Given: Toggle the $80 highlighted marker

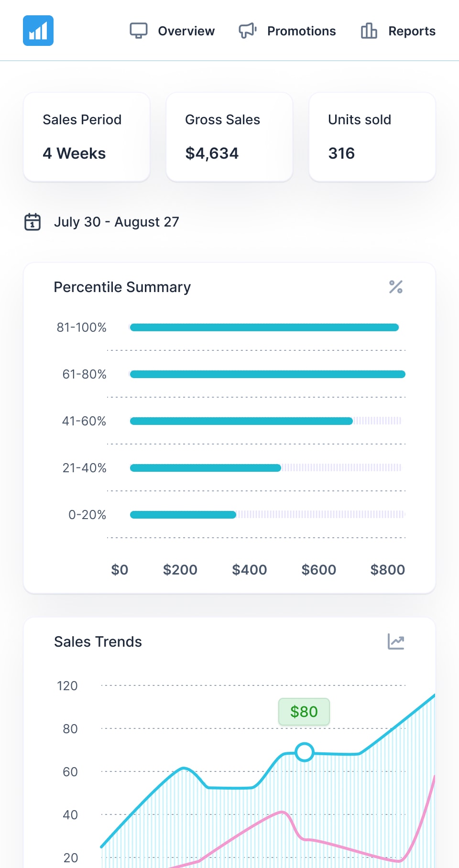Looking at the screenshot, I should [x=304, y=712].
